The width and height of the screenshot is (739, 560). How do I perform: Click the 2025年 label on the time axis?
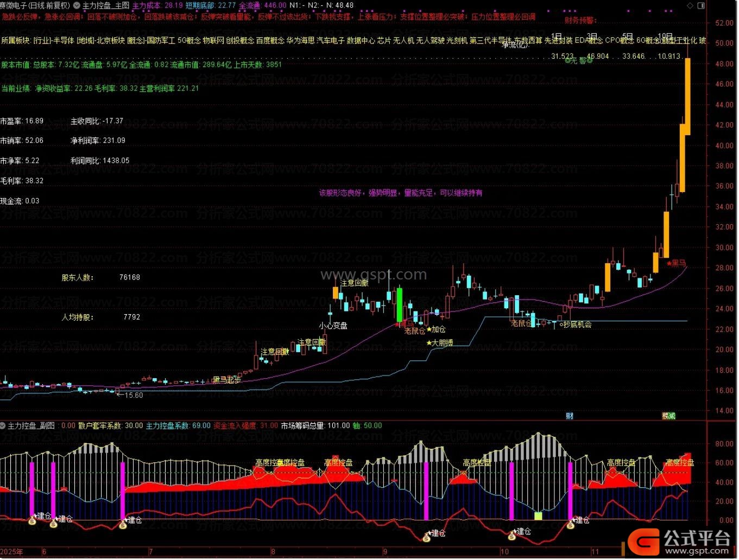(12, 551)
